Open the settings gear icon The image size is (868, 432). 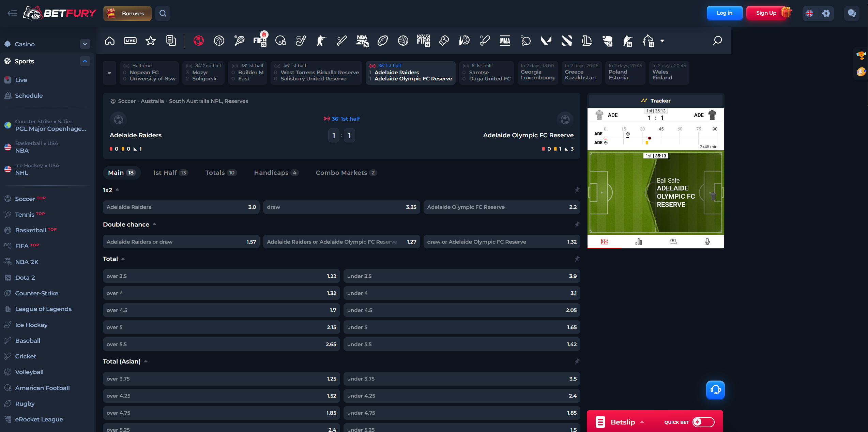pyautogui.click(x=826, y=13)
